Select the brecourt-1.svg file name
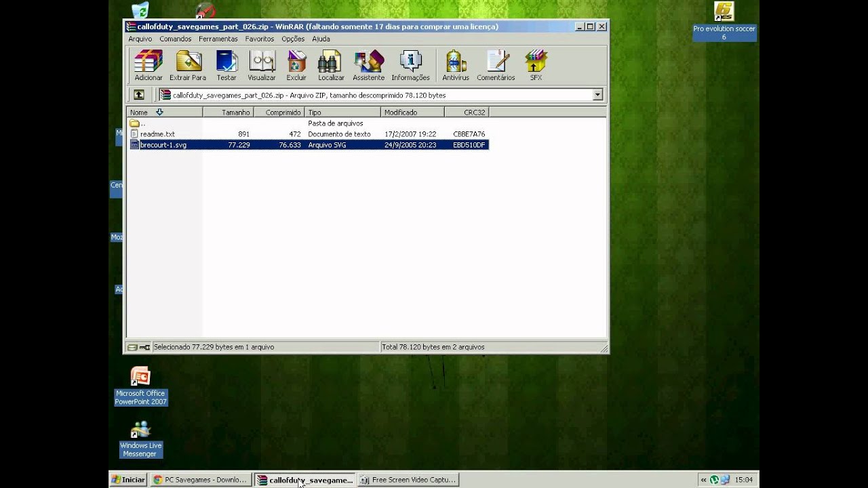The width and height of the screenshot is (868, 488). coord(163,145)
